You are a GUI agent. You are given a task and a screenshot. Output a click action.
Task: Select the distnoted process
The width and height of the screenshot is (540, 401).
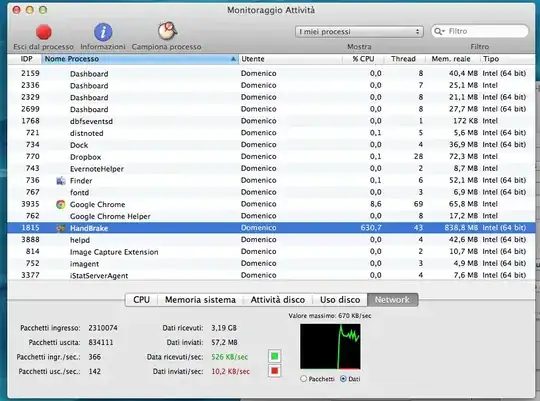click(x=86, y=133)
